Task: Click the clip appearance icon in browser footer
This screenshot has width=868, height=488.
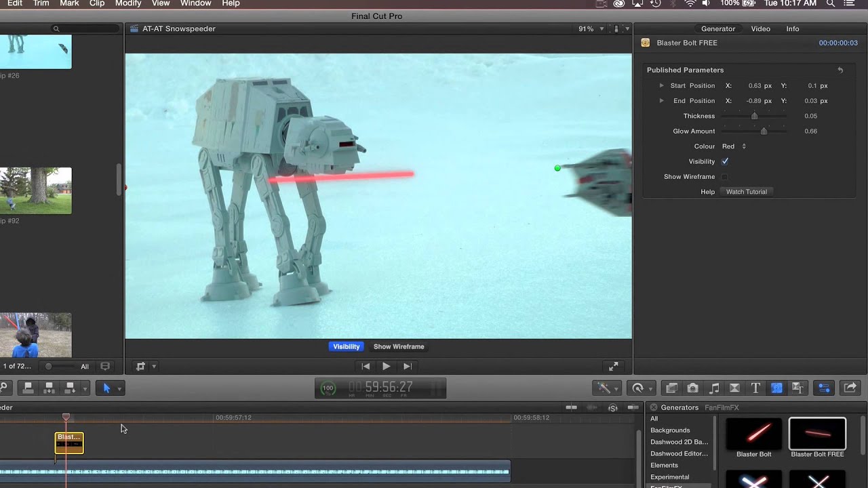Action: tap(105, 366)
